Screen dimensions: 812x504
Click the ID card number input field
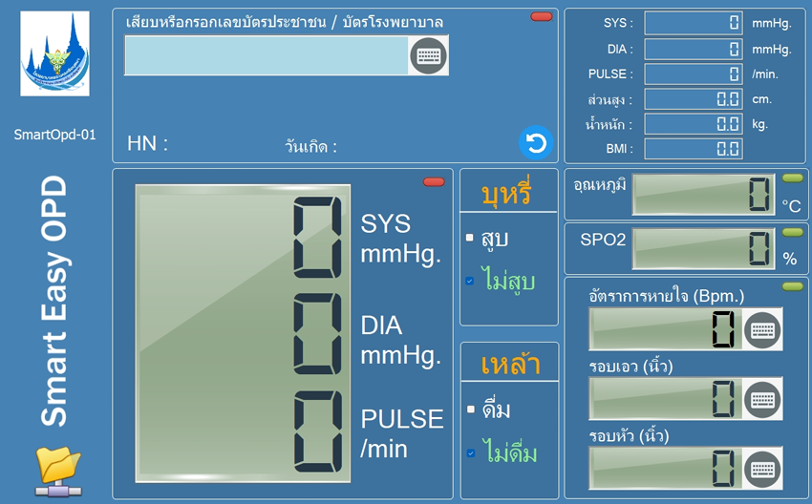point(267,56)
